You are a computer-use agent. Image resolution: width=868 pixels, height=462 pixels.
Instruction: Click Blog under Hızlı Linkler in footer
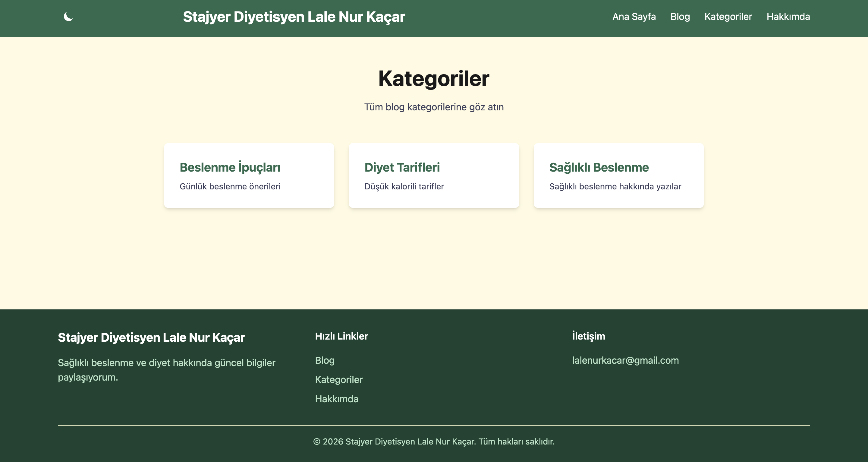tap(325, 360)
